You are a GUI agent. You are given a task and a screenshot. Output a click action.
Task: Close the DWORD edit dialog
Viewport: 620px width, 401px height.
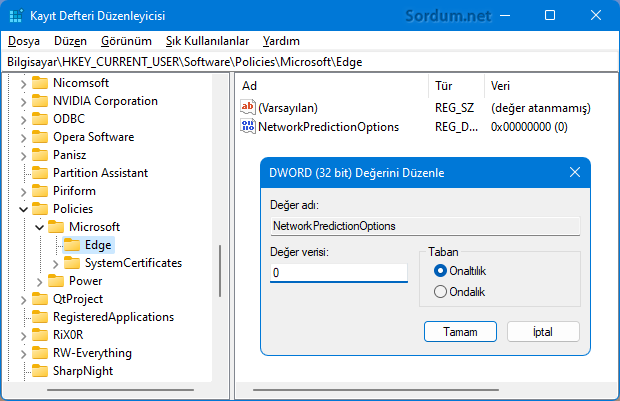point(575,172)
